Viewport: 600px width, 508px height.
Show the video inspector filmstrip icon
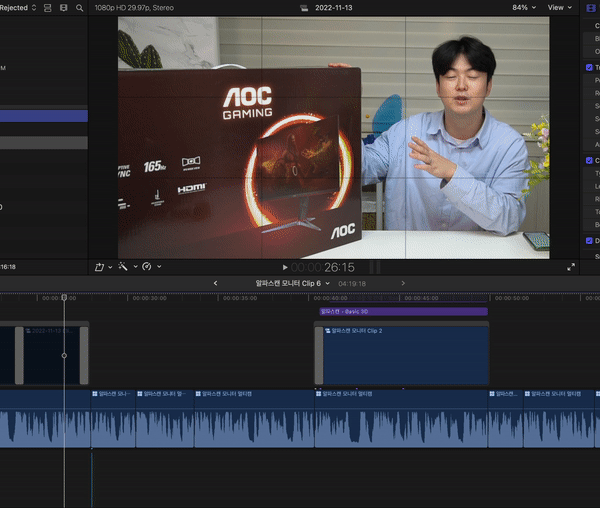click(x=591, y=8)
